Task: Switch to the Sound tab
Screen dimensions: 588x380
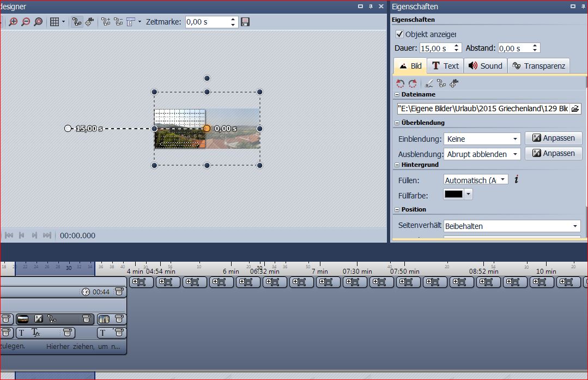Action: click(485, 66)
